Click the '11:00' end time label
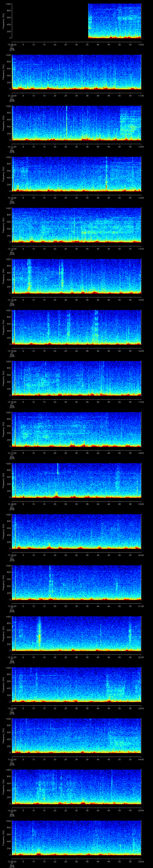Image resolution: width=153 pixels, height=868 pixels. (x=141, y=96)
